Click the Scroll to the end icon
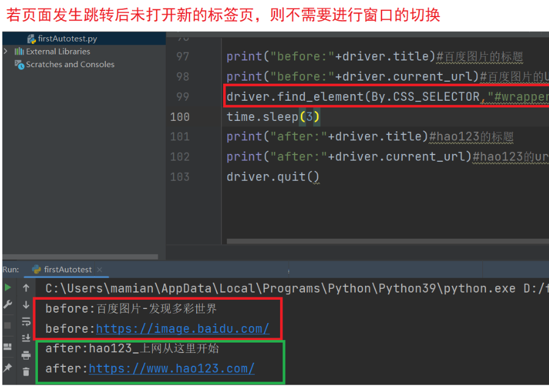This screenshot has height=392, width=549. pos(26,338)
